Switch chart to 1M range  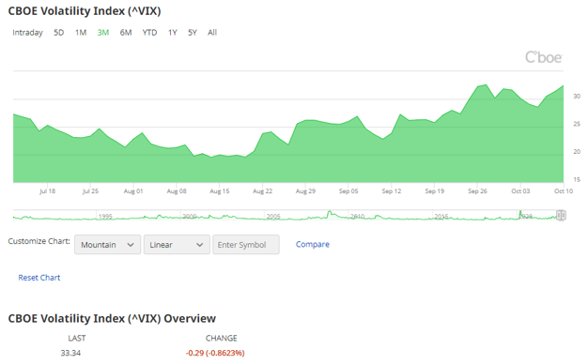pyautogui.click(x=81, y=33)
